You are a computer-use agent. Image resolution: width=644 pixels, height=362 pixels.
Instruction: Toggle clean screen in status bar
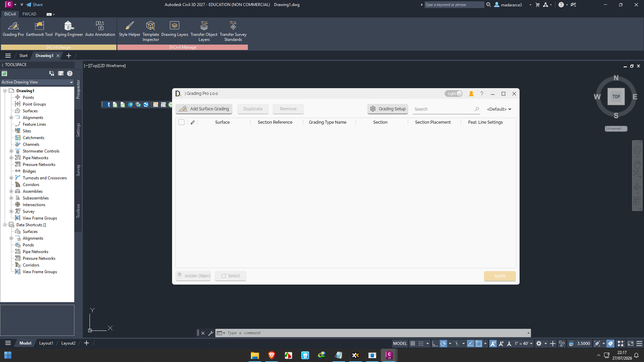pyautogui.click(x=631, y=344)
